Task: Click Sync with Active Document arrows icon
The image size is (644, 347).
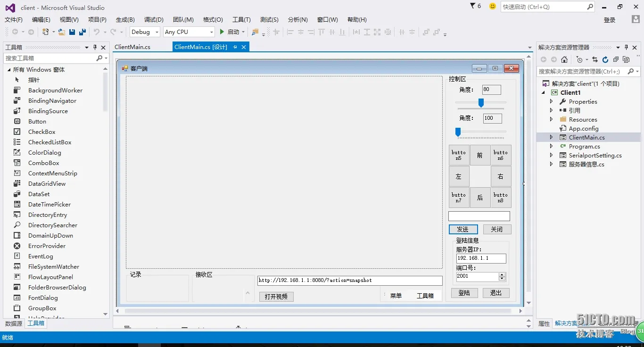Action: (595, 59)
